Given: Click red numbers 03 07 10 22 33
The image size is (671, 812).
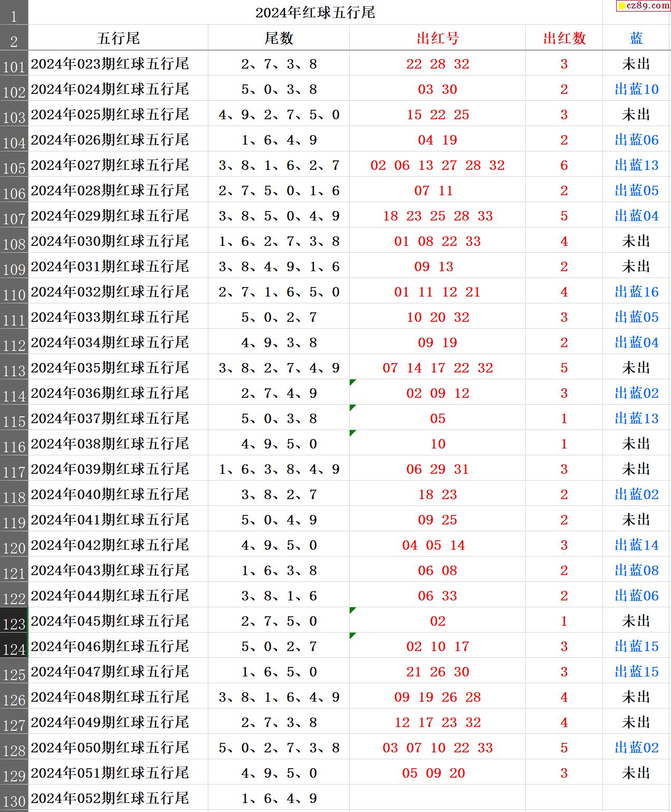Looking at the screenshot, I should tap(437, 748).
